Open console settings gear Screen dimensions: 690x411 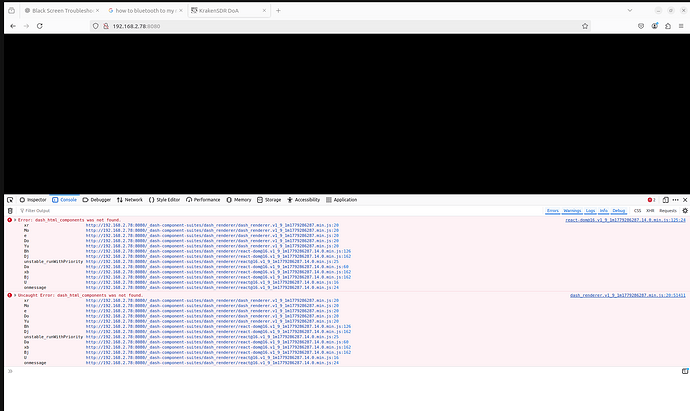coord(685,211)
